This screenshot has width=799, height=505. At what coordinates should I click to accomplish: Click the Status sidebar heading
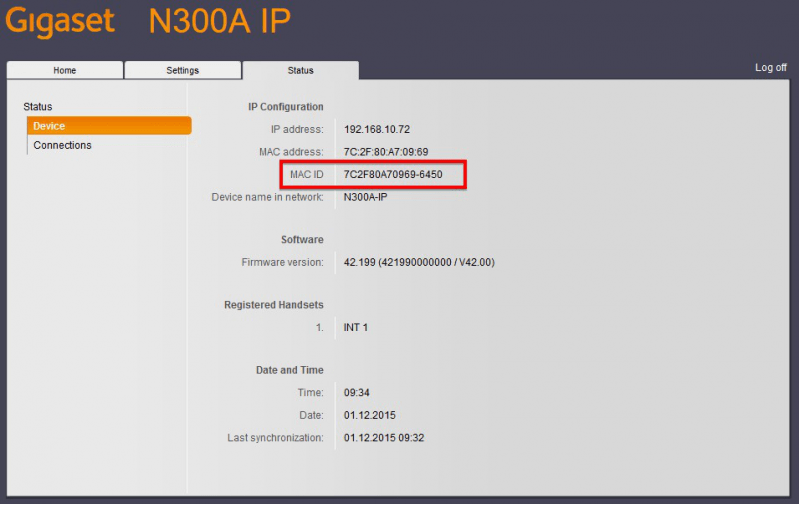click(x=38, y=107)
